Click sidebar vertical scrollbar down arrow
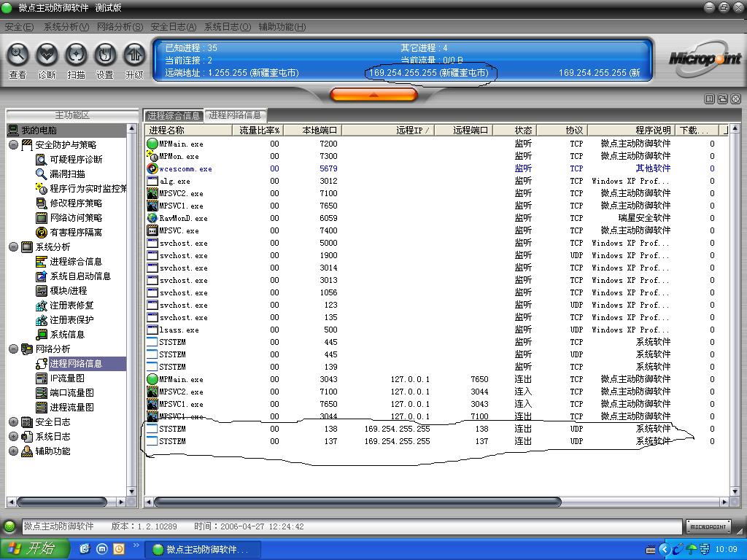 coord(132,491)
